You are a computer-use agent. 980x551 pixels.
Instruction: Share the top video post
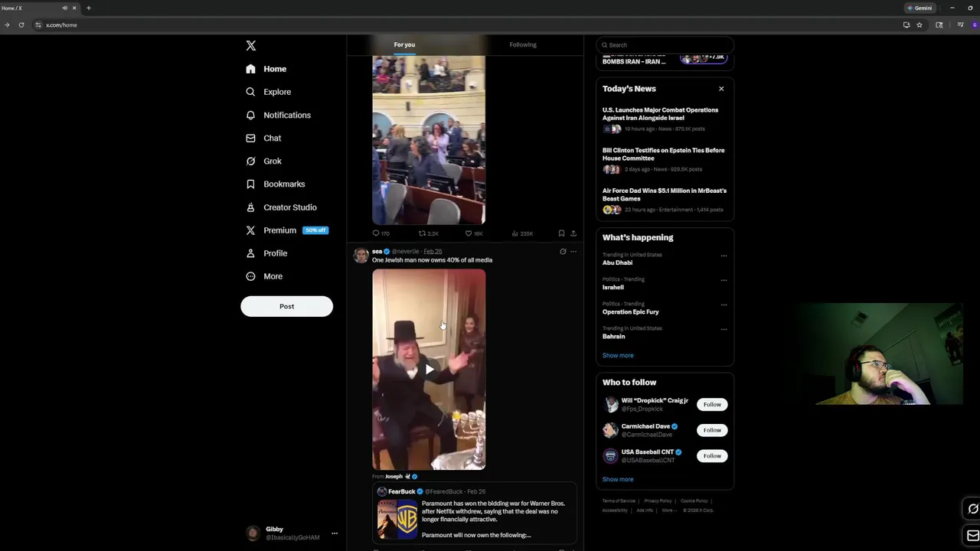tap(573, 233)
